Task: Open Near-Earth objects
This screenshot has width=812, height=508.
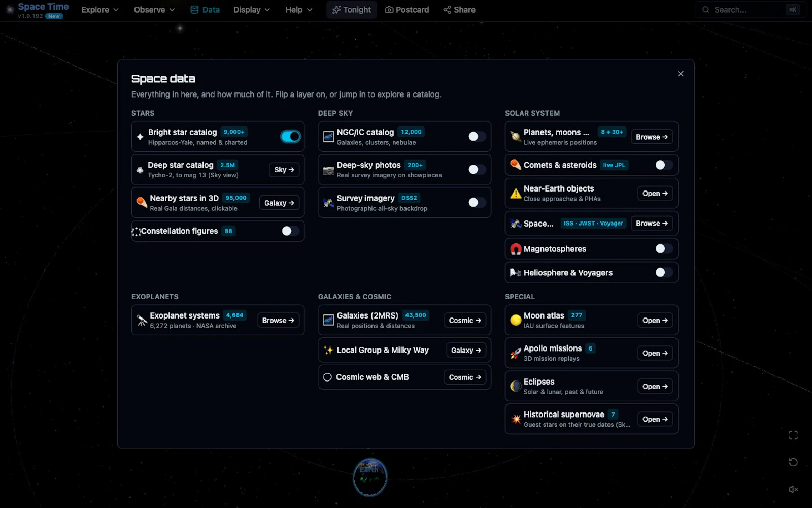Action: click(655, 194)
